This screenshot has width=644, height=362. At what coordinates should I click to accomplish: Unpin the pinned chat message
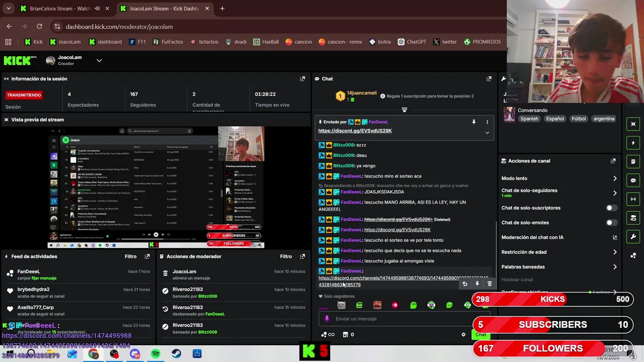pyautogui.click(x=473, y=122)
